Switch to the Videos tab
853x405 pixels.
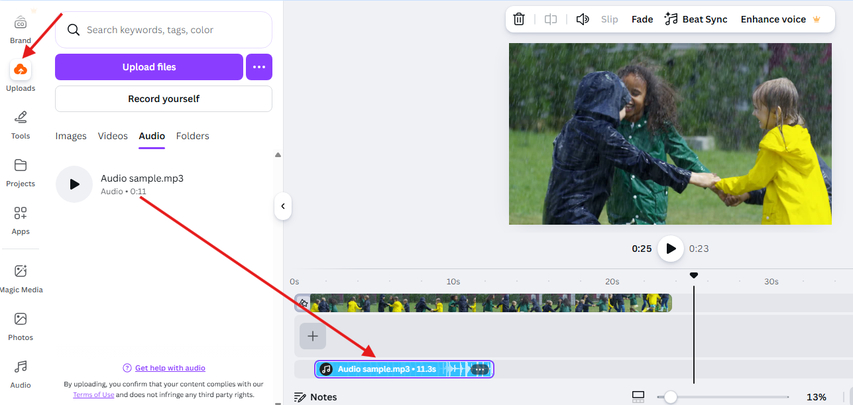[x=113, y=136]
